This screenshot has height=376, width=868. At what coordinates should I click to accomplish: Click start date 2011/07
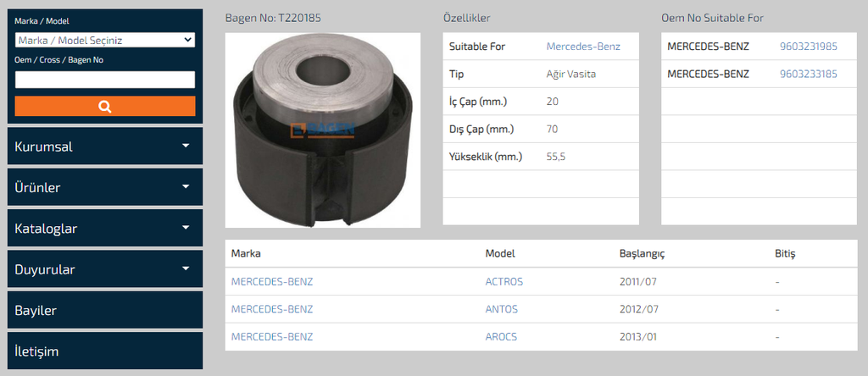637,281
